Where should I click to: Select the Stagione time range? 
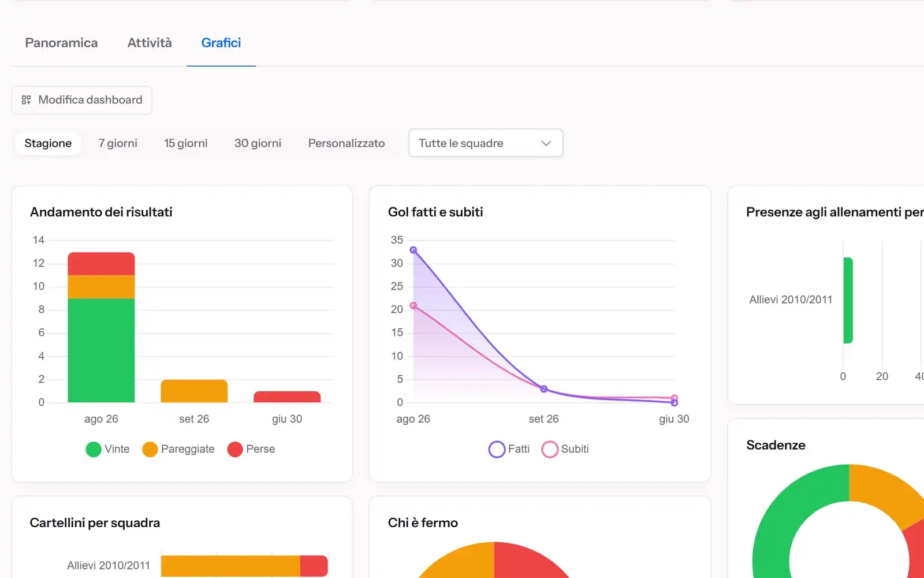48,143
